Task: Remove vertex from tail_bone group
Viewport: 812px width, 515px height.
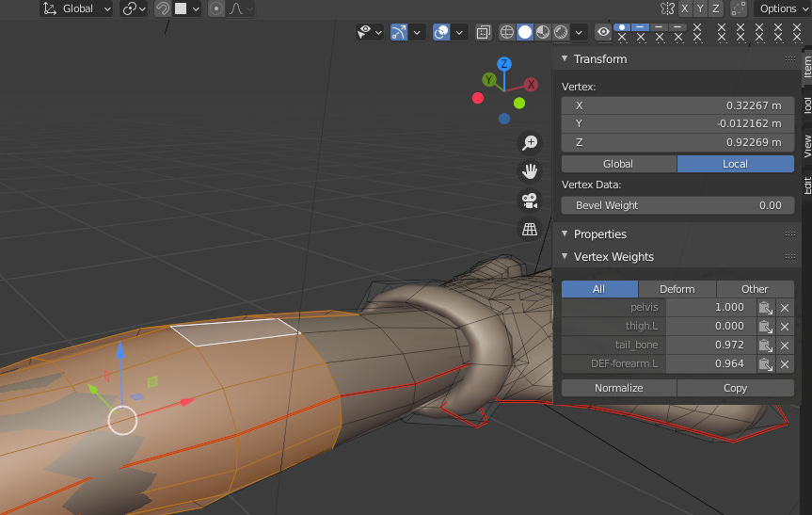Action: coord(785,346)
